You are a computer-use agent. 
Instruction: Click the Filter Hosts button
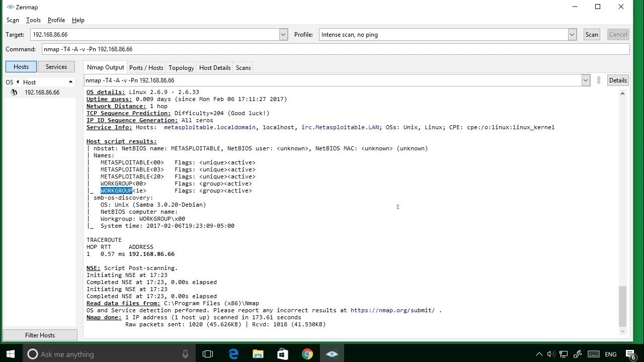[x=40, y=335]
